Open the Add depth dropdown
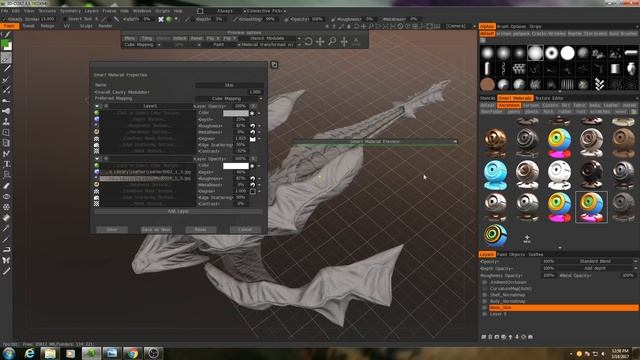 (596, 268)
